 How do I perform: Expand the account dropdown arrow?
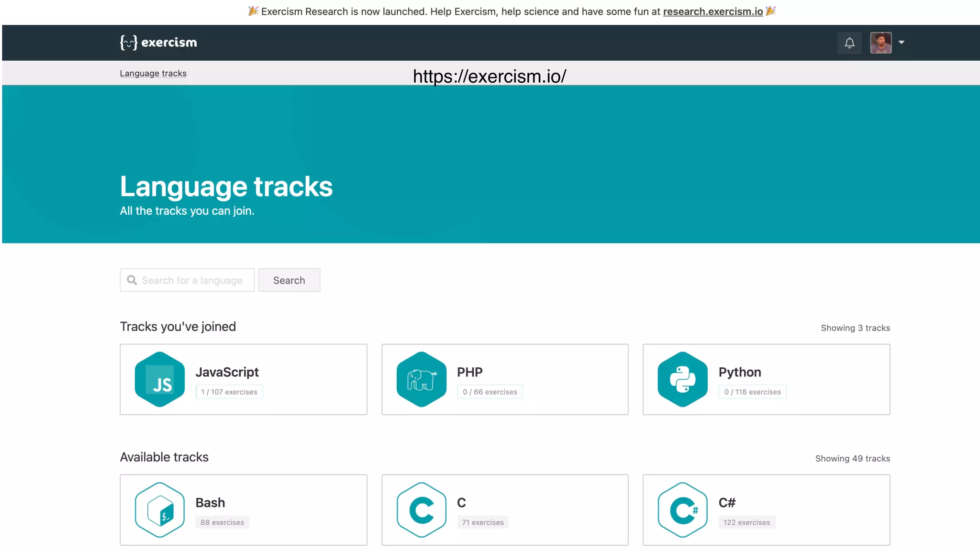pos(902,43)
